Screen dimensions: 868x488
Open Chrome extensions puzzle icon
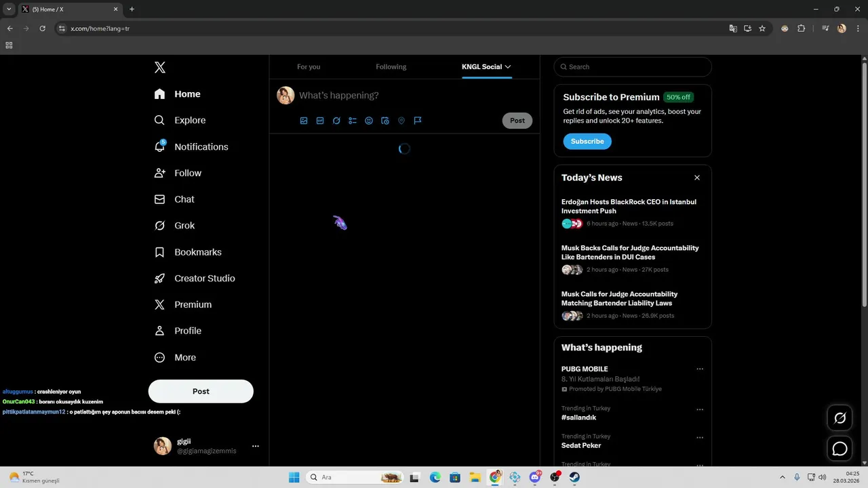(801, 28)
